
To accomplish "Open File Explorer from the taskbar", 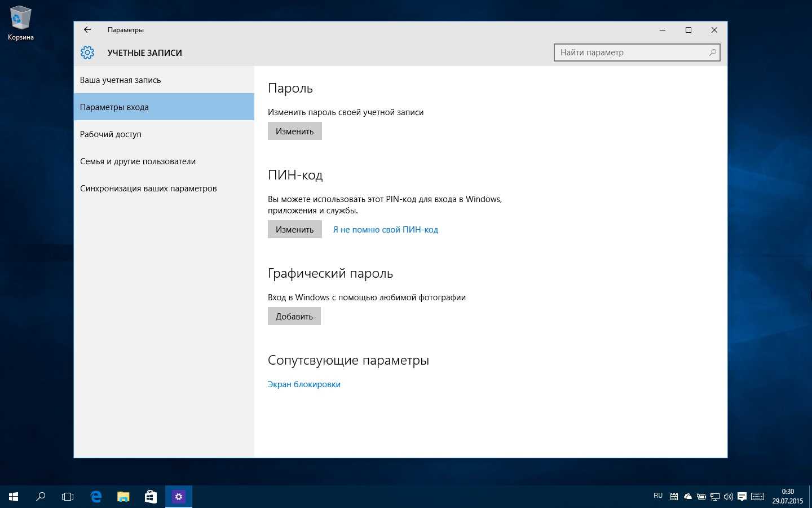I will point(123,497).
